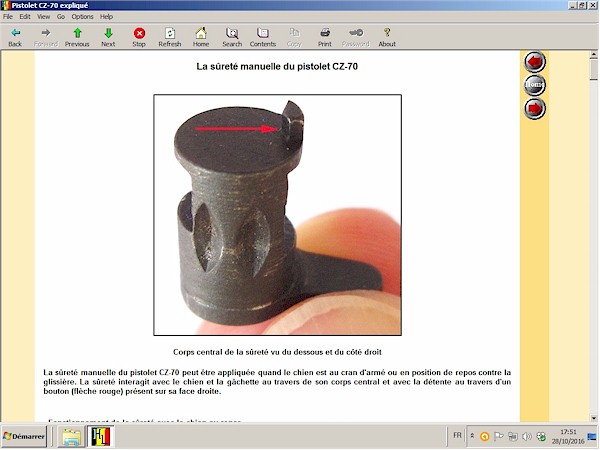Open the file explorer taskbar icon
600x450 pixels.
click(x=72, y=437)
